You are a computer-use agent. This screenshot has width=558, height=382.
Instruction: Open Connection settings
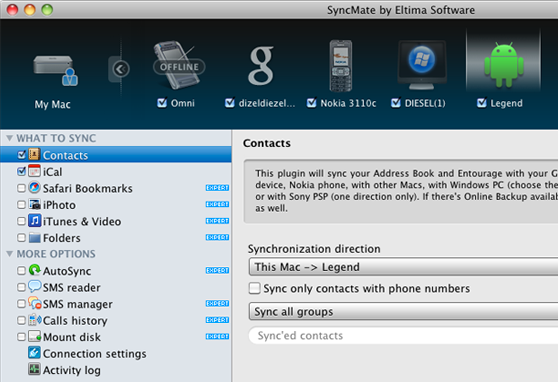(x=116, y=353)
